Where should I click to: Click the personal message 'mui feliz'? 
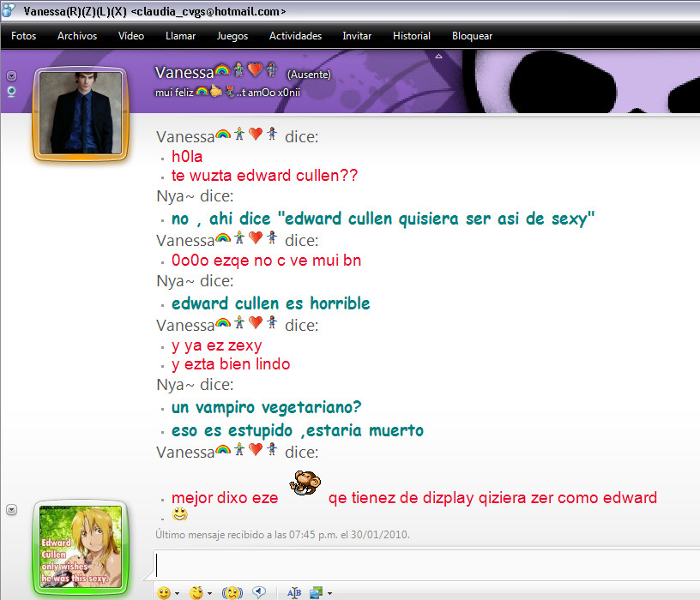[x=174, y=93]
